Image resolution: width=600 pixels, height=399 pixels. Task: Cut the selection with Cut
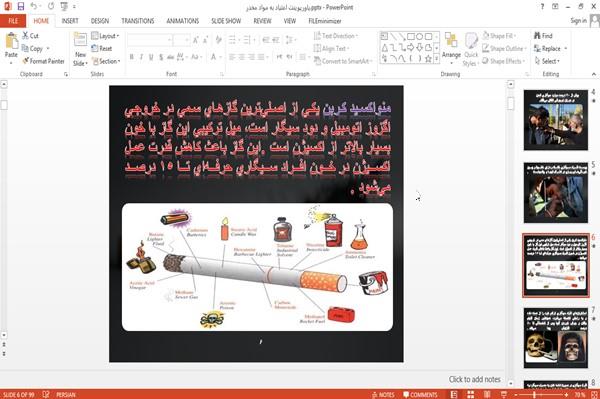coord(30,36)
